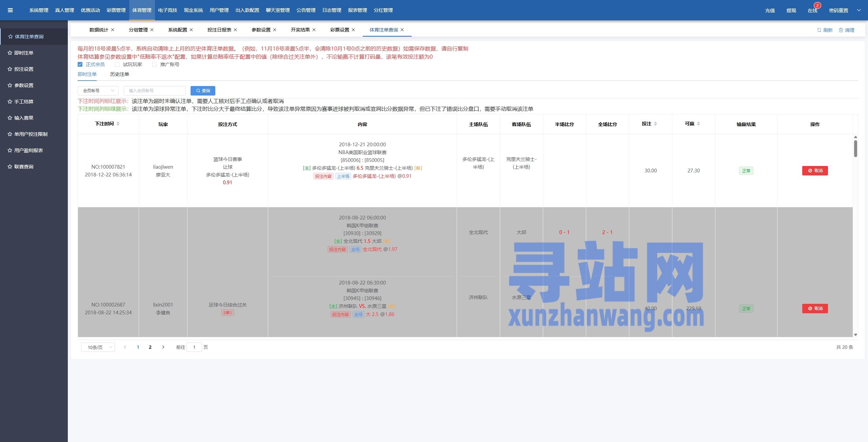Viewport: 868px width, 442px height.
Task: Open 电子竞技 top menu
Action: pyautogui.click(x=167, y=10)
